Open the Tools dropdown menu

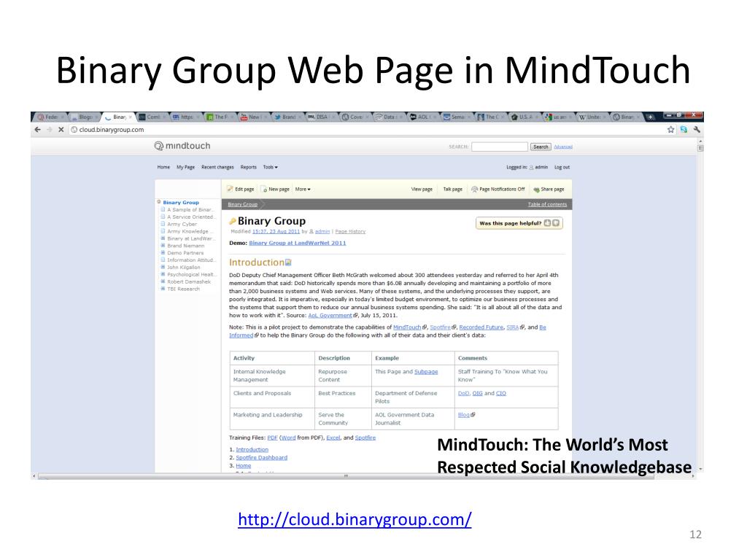tap(270, 167)
